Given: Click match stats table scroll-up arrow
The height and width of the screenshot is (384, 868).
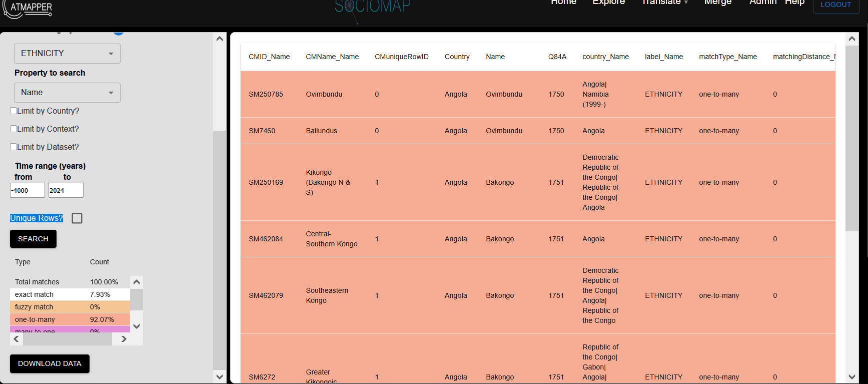Looking at the screenshot, I should (136, 282).
